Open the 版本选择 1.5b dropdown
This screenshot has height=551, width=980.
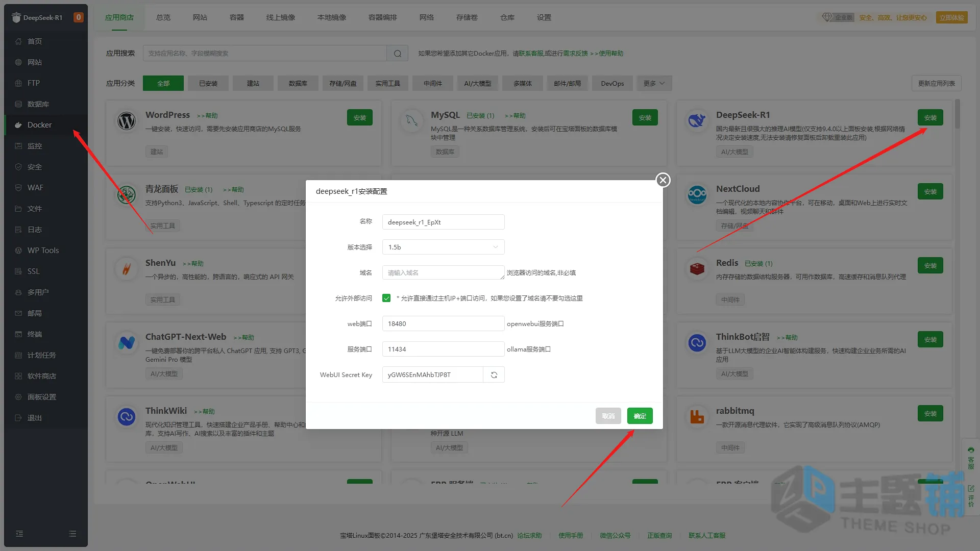[x=443, y=247]
